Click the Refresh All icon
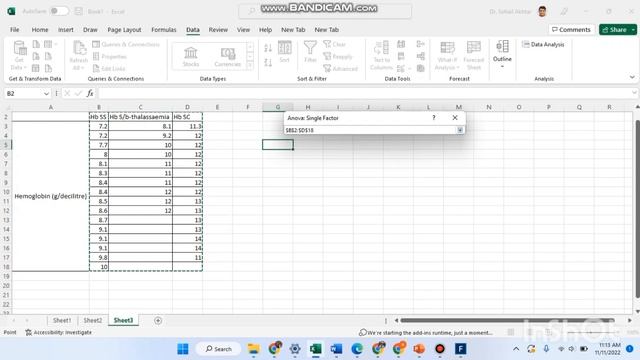The height and width of the screenshot is (360, 640). point(79,55)
